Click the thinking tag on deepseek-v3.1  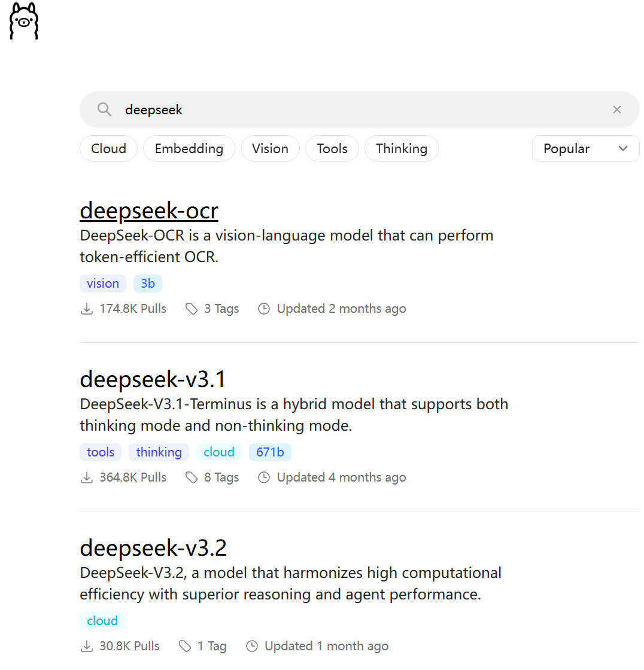click(159, 452)
